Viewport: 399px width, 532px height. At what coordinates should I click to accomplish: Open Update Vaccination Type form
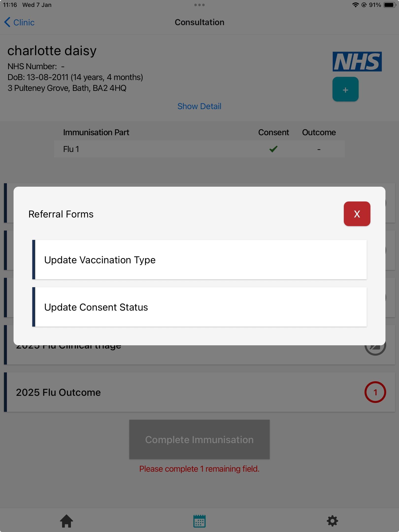pyautogui.click(x=199, y=260)
